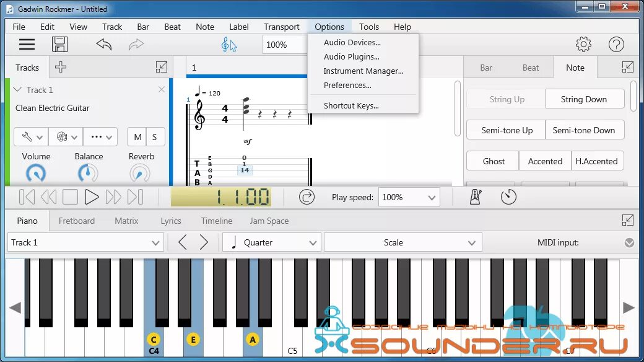Open the MIDI input dropdown arrow
Image resolution: width=644 pixels, height=362 pixels.
click(629, 243)
